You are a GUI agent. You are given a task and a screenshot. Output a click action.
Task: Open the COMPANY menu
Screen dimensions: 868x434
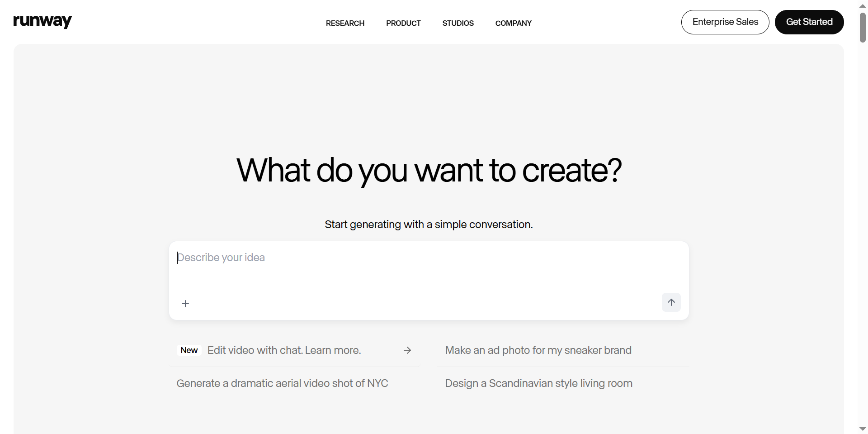[x=513, y=23]
